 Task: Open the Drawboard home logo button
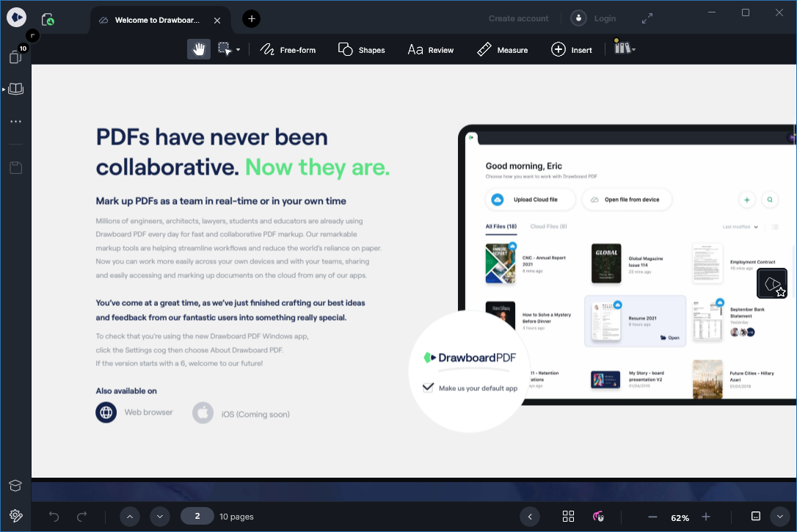coord(16,18)
